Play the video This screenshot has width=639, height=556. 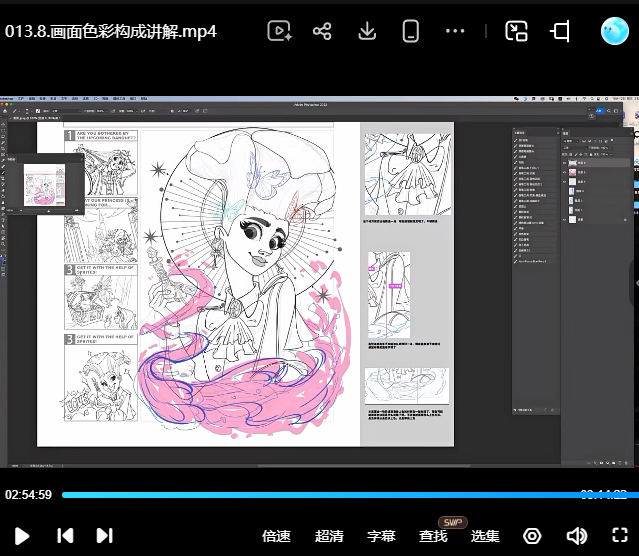pyautogui.click(x=22, y=536)
